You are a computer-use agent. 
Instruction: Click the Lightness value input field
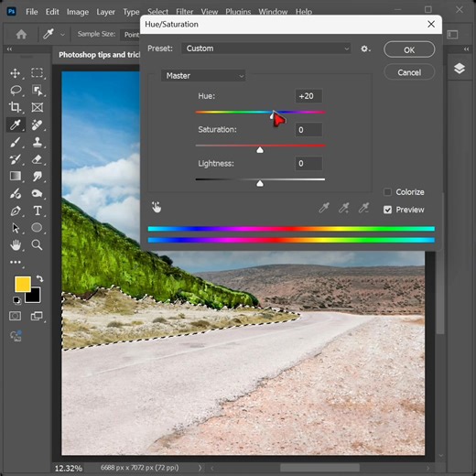(x=308, y=163)
